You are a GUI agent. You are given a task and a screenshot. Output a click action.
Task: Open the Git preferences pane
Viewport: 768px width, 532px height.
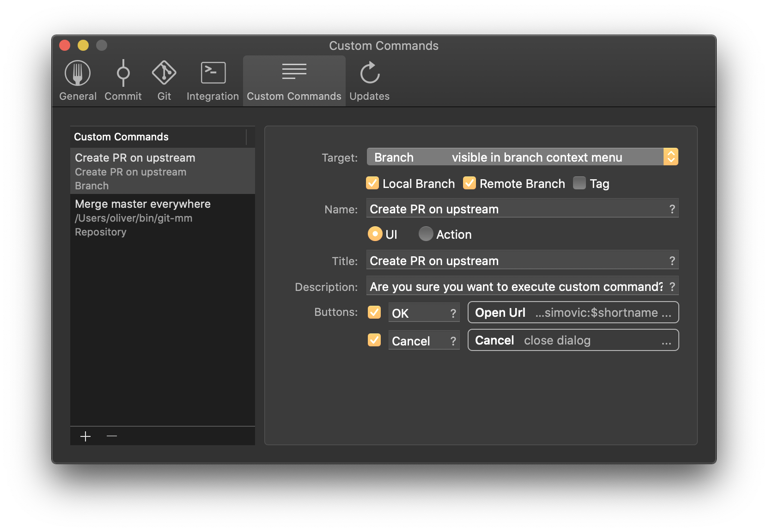point(164,79)
